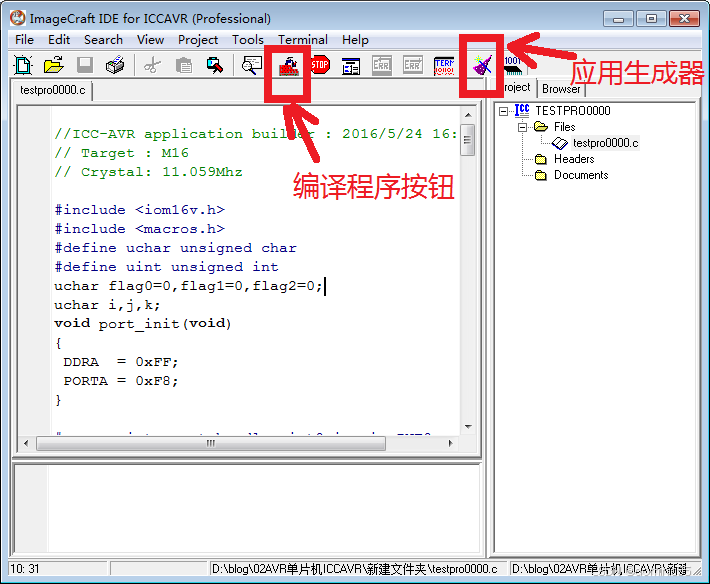This screenshot has height=584, width=710.
Task: Open the compiler options icon
Action: pyautogui.click(x=351, y=66)
